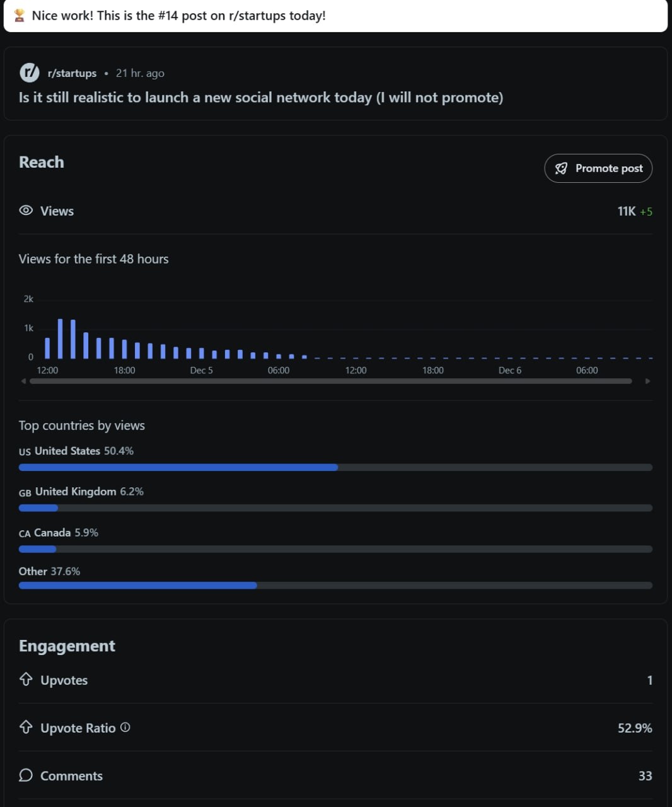Click the chart's horizontal scrollbar track
The image size is (672, 807).
[330, 381]
